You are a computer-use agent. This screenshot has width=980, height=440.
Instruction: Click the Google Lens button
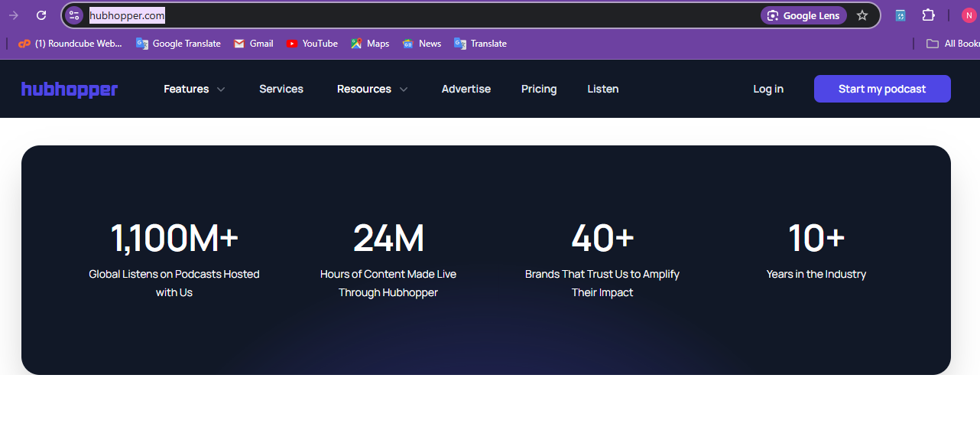tap(803, 15)
